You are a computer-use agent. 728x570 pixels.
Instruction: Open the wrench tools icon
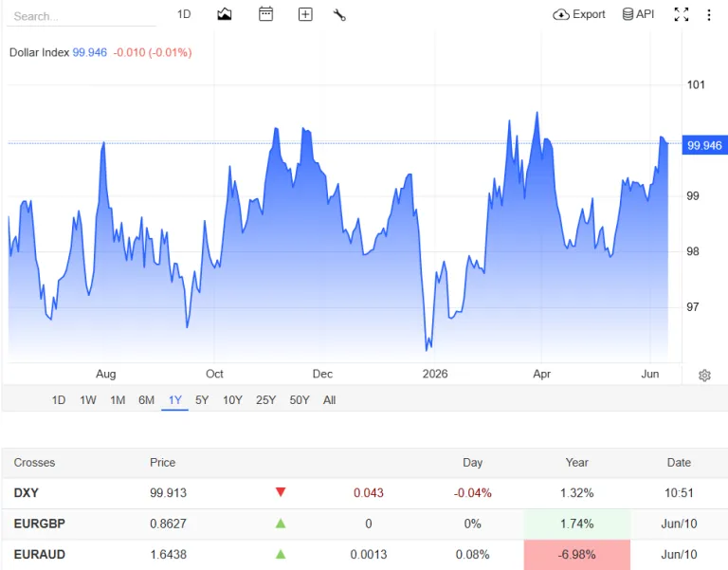click(x=339, y=15)
